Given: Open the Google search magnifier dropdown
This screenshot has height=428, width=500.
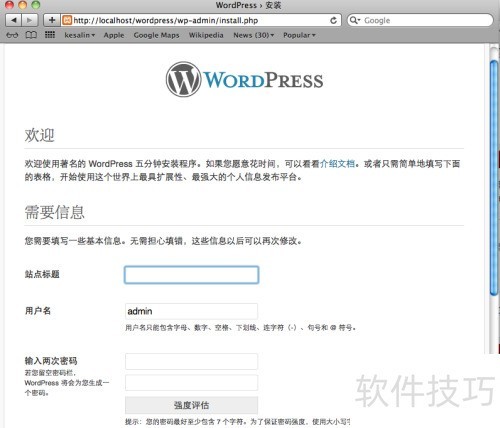Looking at the screenshot, I should coord(355,20).
